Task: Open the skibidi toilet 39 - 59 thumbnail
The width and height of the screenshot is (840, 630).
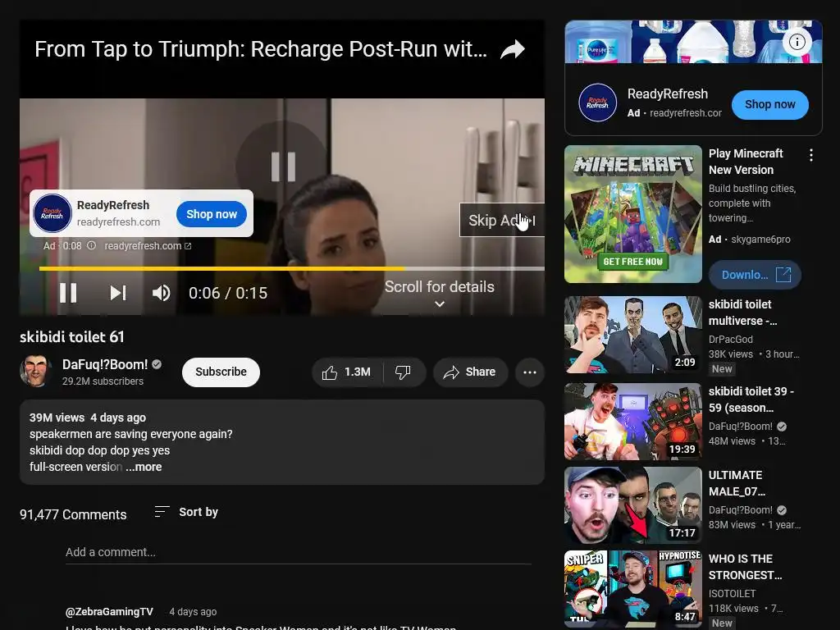Action: 633,422
